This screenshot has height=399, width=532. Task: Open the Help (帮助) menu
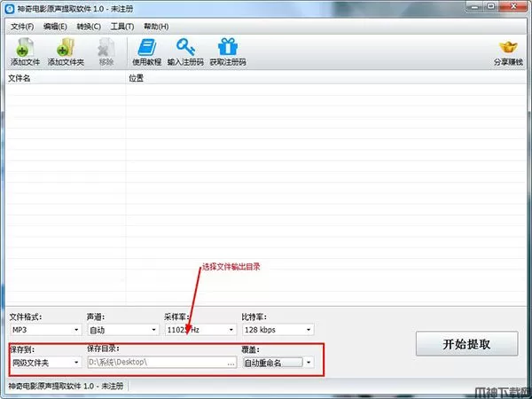(156, 27)
